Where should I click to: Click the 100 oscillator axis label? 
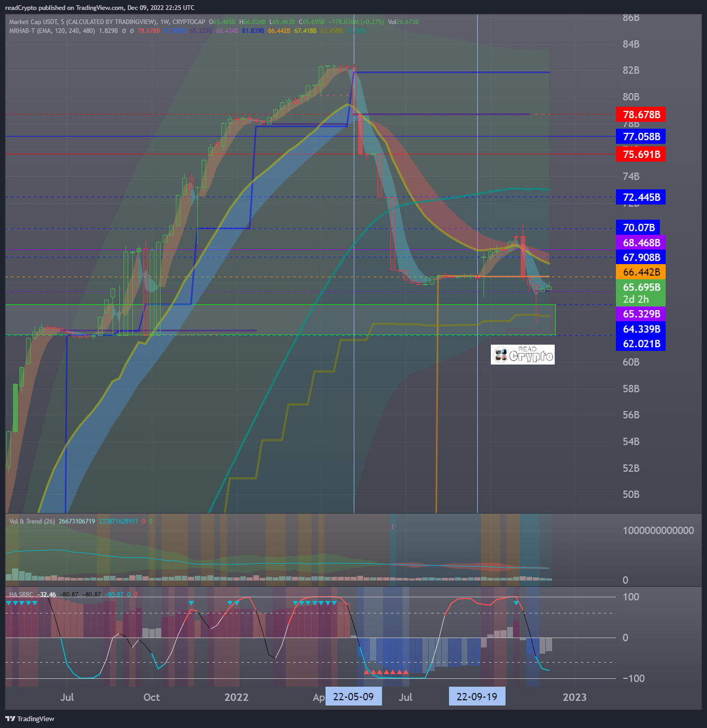(631, 597)
